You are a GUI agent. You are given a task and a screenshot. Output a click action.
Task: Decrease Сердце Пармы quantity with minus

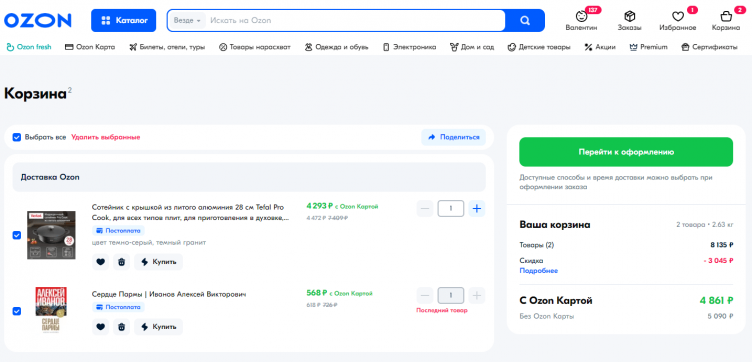[x=425, y=295]
